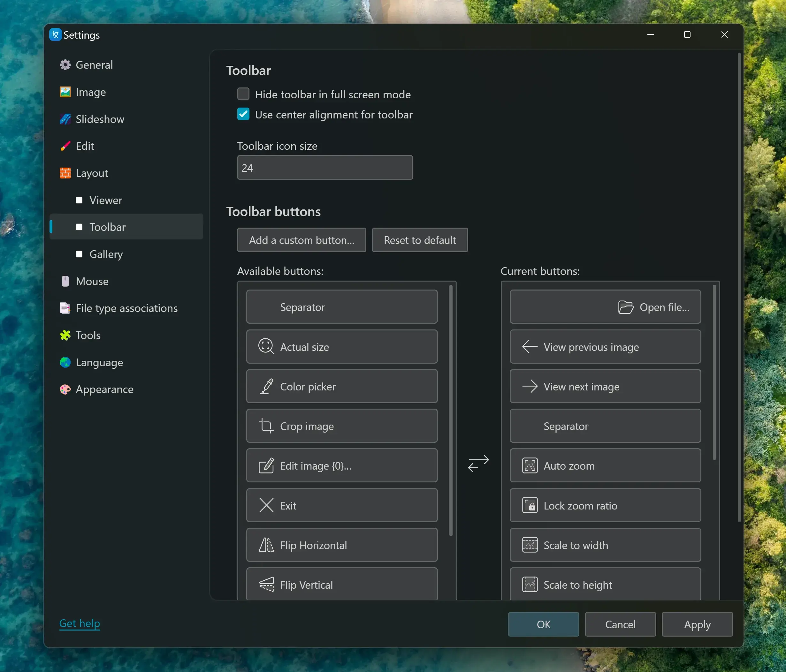Click the Toolbar icon size field
The image size is (786, 672).
click(324, 168)
